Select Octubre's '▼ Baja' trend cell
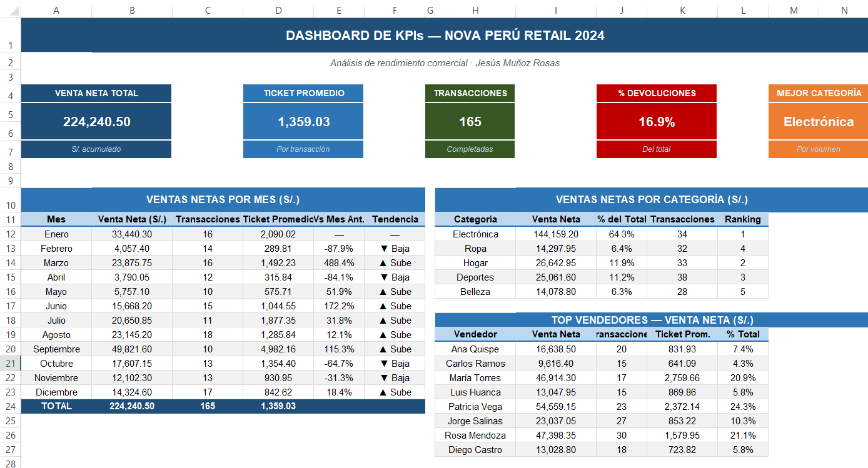868x468 pixels. click(x=395, y=364)
